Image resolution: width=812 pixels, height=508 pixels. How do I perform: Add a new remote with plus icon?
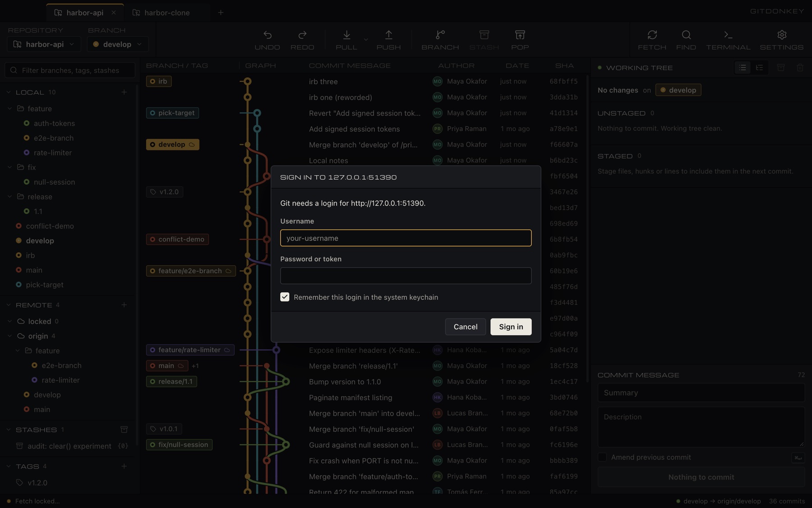coord(124,305)
